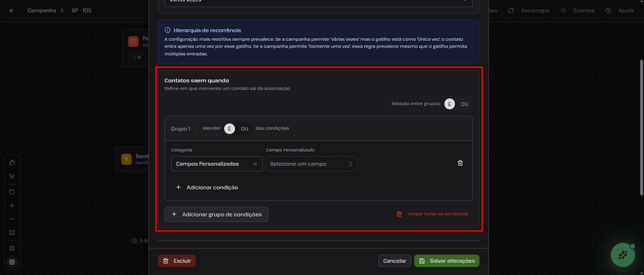Open the sparkle AI assistant button
The height and width of the screenshot is (275, 644).
click(x=623, y=255)
